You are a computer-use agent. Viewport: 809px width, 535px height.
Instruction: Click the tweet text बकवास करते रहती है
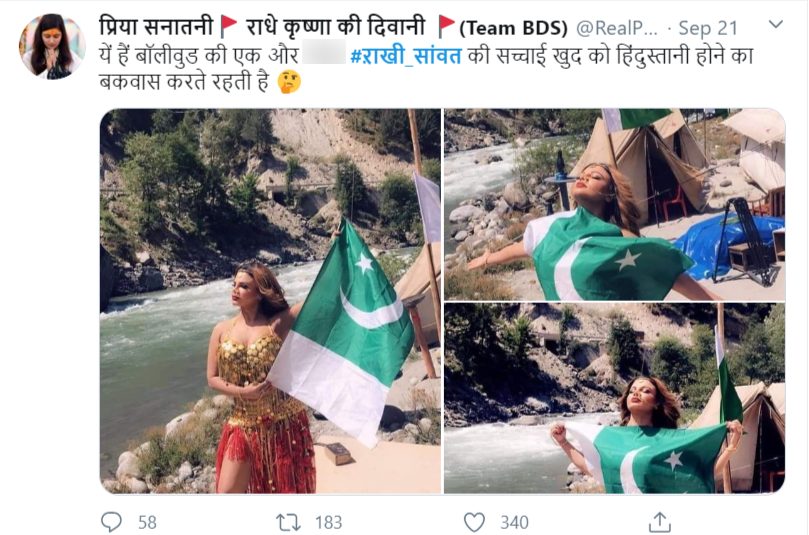point(184,82)
